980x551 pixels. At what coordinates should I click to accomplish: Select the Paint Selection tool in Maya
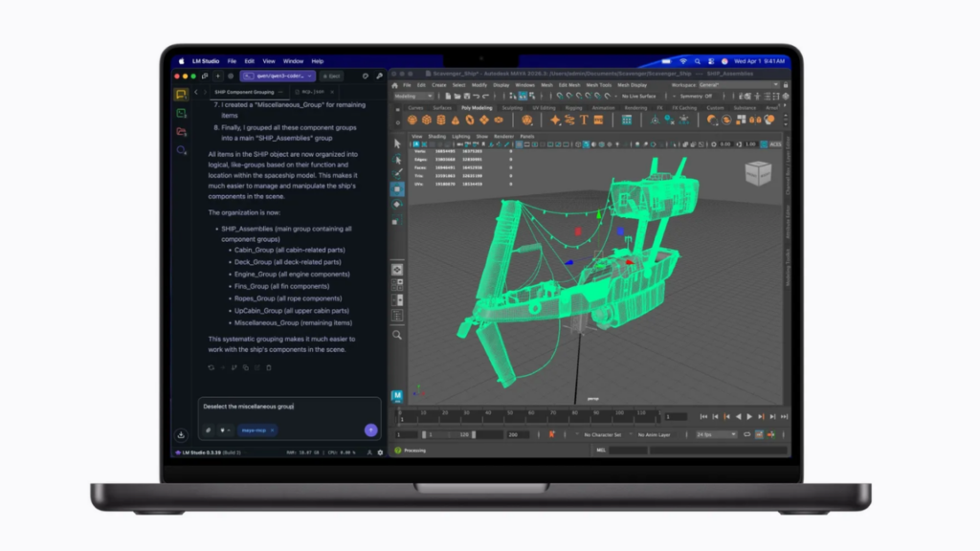click(x=397, y=174)
